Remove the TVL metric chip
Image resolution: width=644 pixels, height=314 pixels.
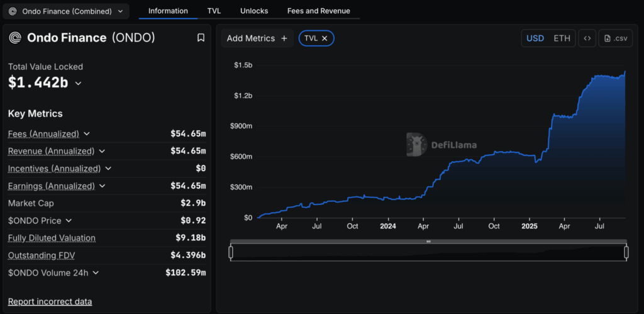325,38
